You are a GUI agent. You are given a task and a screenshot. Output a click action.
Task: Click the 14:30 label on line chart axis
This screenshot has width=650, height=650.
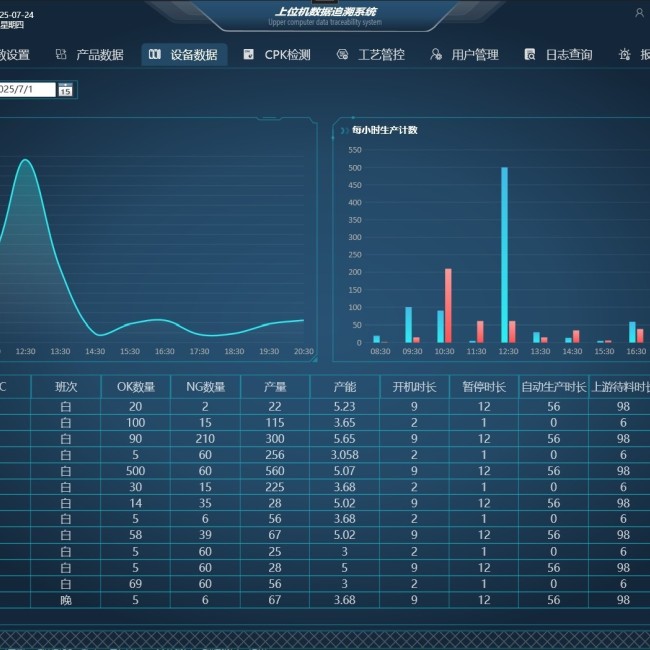click(95, 351)
